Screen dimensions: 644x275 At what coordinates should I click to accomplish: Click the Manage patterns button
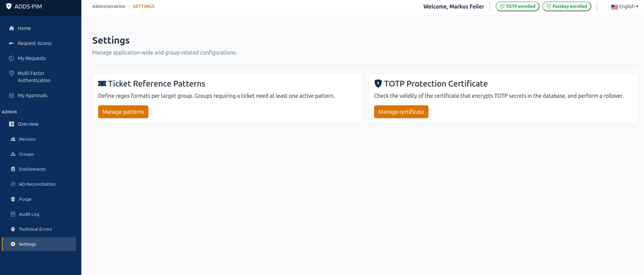(123, 112)
